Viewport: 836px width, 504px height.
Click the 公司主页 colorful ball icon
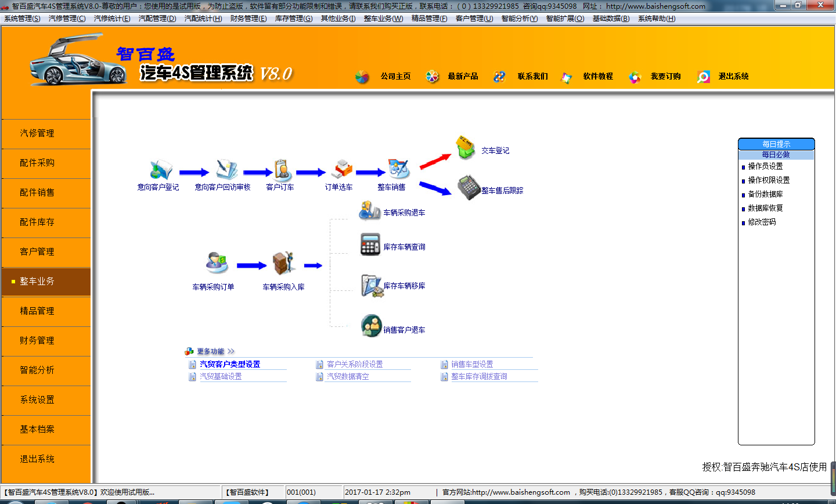click(x=362, y=77)
